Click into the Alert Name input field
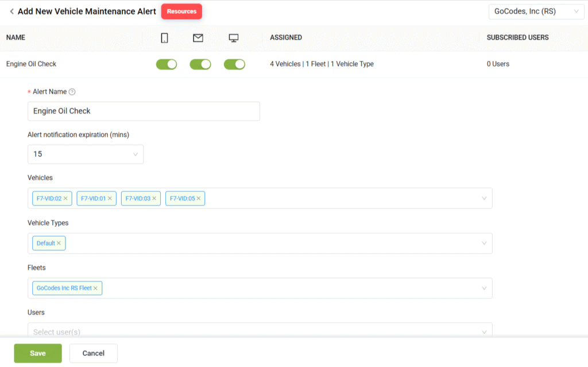 point(144,111)
